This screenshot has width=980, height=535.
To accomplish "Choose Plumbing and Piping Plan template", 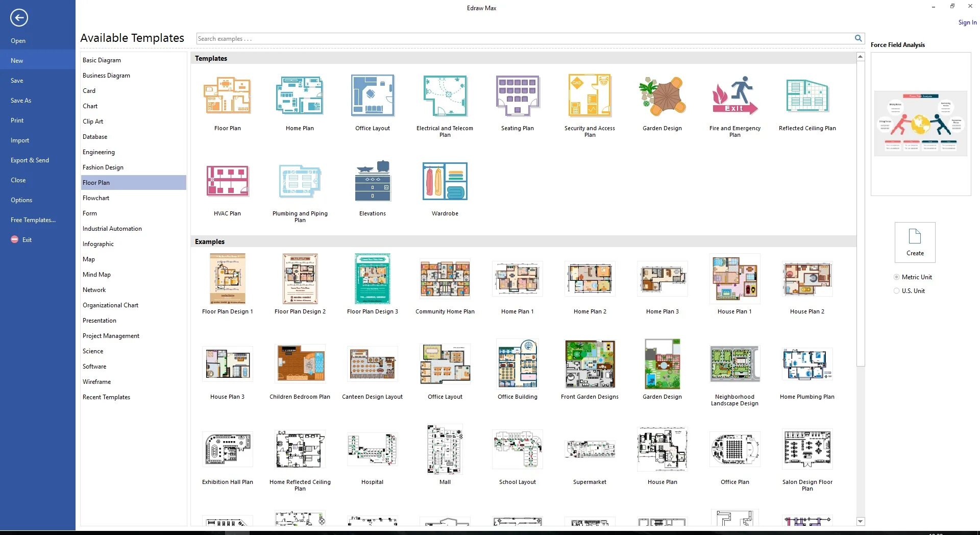I will pos(300,181).
